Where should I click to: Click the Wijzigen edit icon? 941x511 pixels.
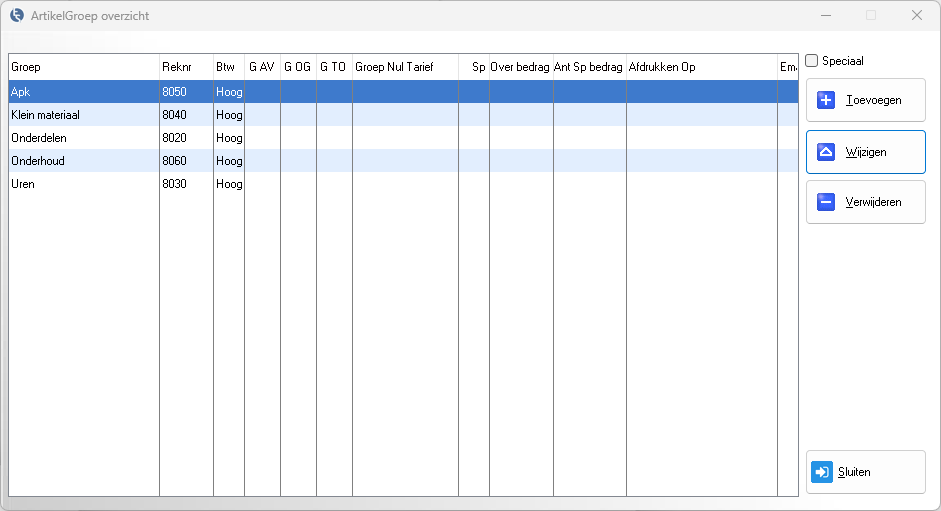coord(826,152)
